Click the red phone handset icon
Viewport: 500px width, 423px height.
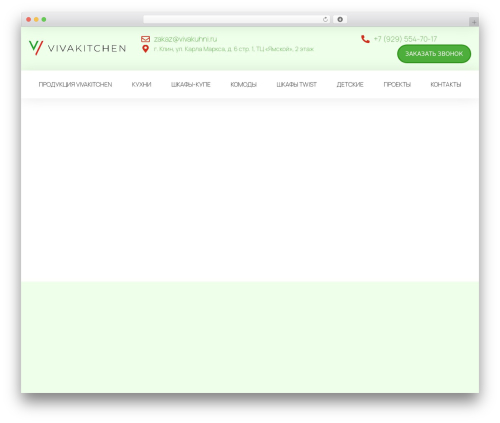tap(365, 39)
